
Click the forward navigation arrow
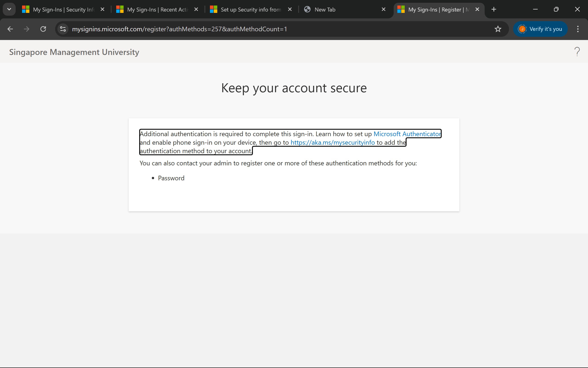coord(26,29)
